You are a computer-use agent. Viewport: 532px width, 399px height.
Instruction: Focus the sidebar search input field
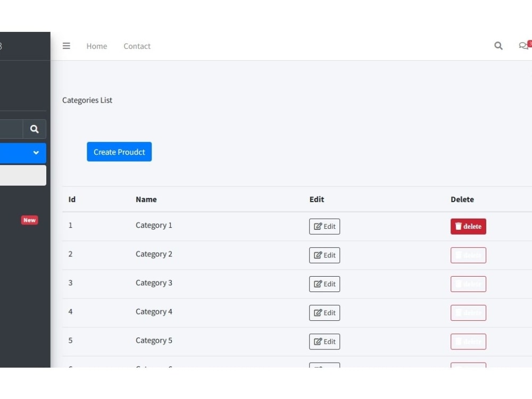coord(11,129)
